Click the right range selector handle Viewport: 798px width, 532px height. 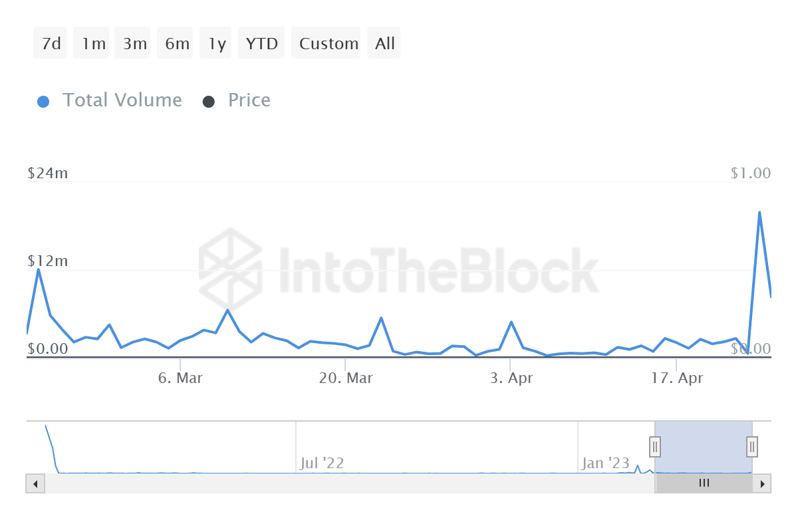click(x=751, y=447)
